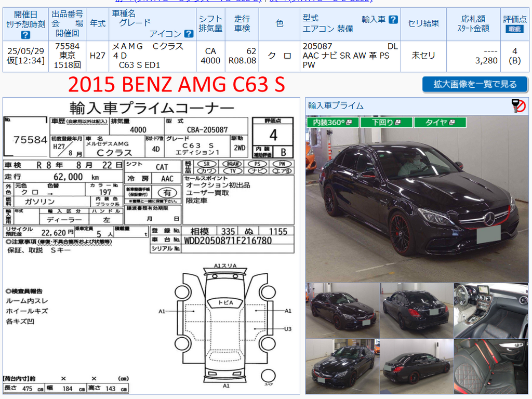Select the dashboard interior thumbnail

(x=491, y=311)
